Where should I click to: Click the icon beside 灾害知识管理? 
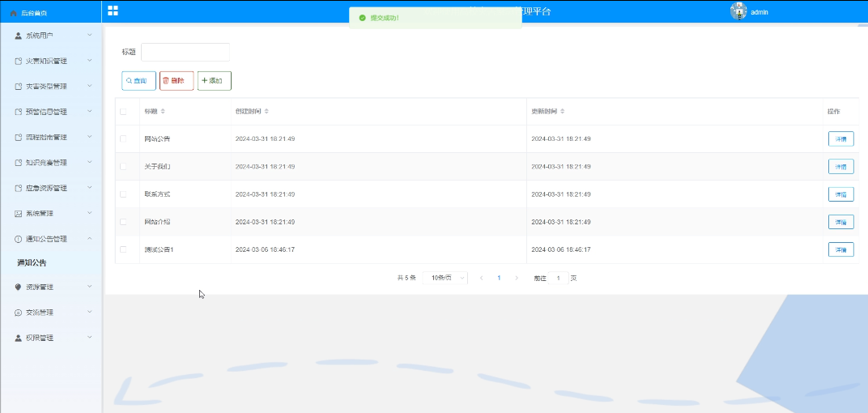(19, 61)
